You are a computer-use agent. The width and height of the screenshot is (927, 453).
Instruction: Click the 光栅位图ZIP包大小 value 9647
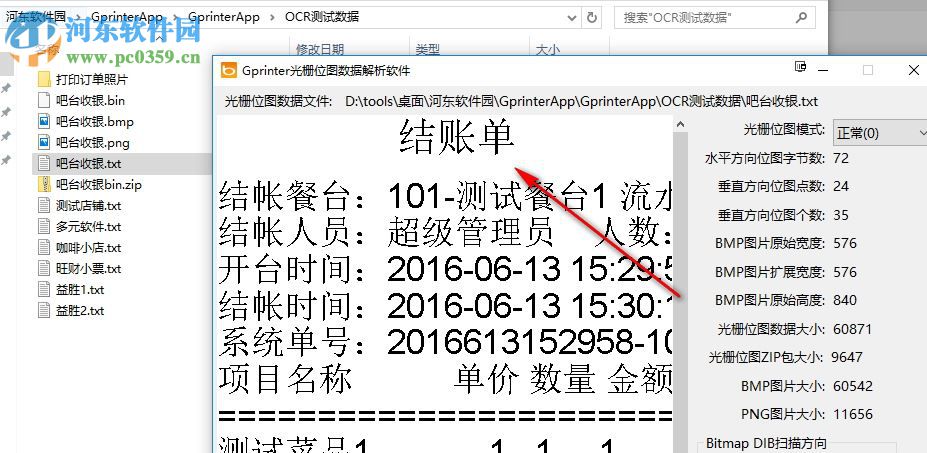point(847,357)
